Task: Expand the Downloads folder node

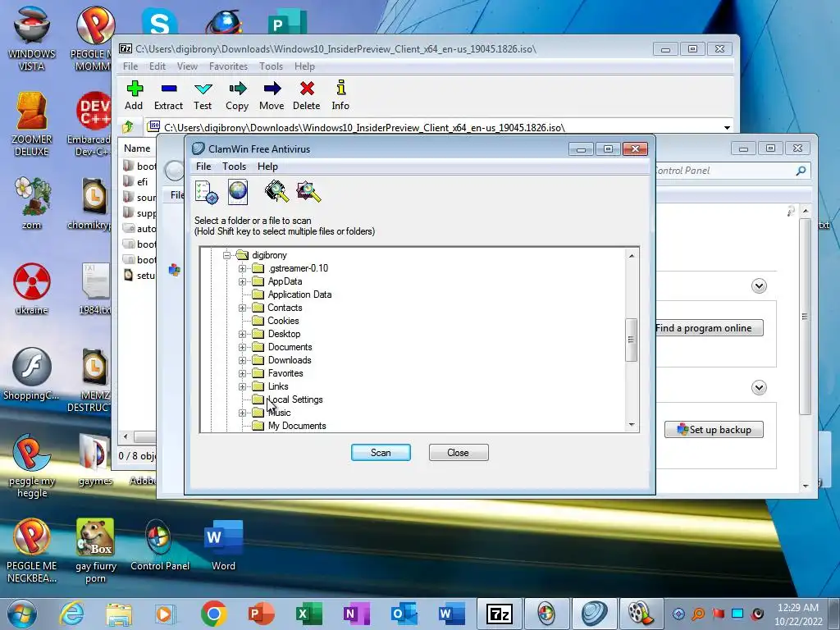Action: click(x=242, y=360)
